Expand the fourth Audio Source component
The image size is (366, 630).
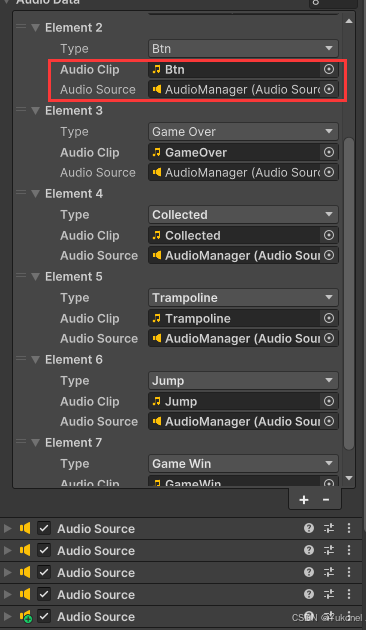[x=7, y=594]
